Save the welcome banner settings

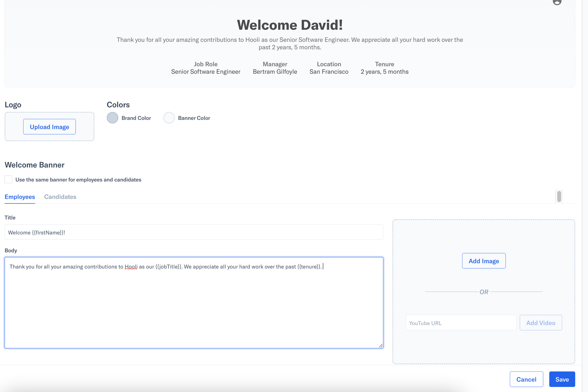point(562,379)
